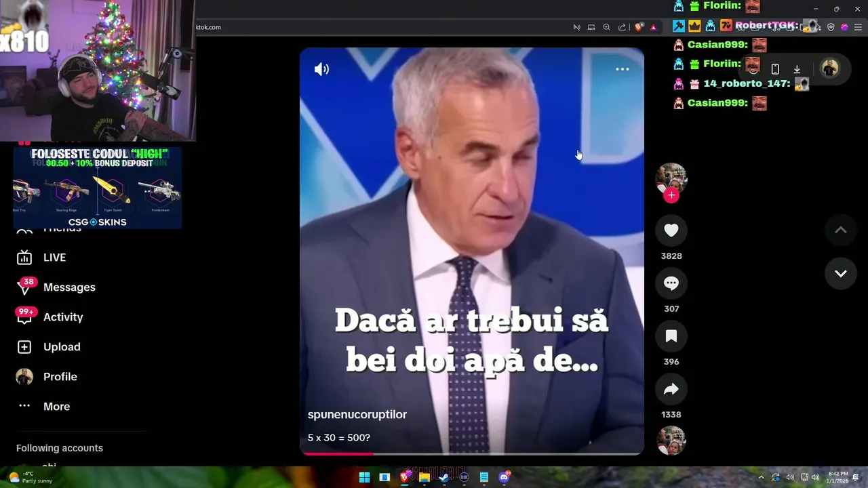Click the autoplay blocked icon in address bar
This screenshot has height=488, width=868.
click(576, 27)
